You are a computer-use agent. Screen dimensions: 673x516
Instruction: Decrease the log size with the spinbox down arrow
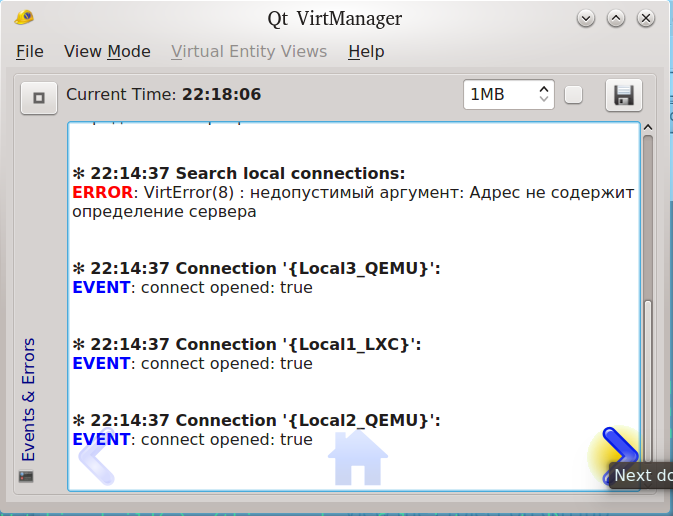coord(544,99)
